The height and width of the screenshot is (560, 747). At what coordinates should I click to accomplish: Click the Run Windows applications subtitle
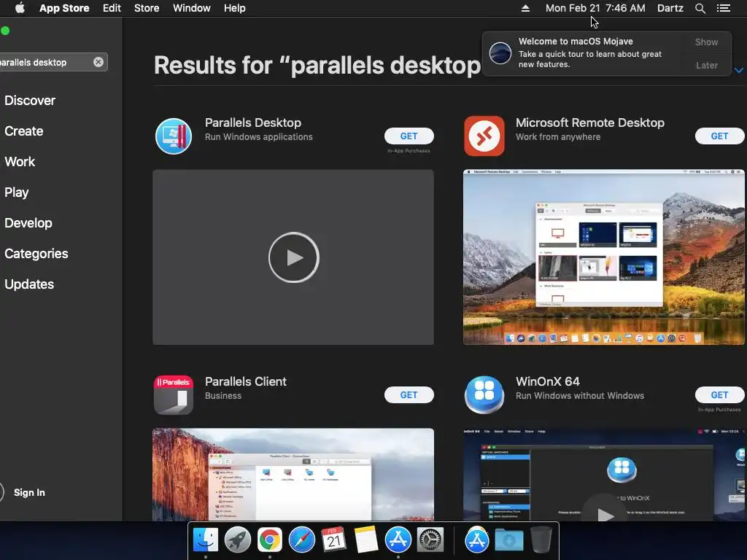[x=259, y=136]
